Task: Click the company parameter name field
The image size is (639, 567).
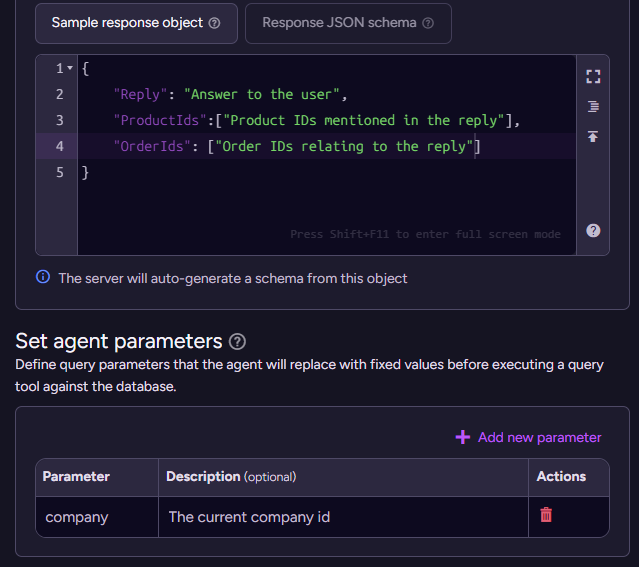Action: click(96, 517)
